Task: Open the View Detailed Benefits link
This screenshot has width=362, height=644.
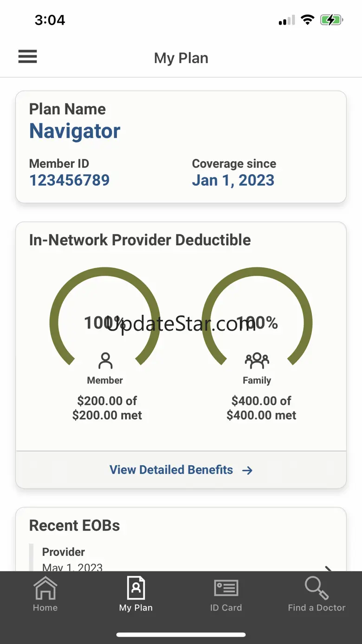Action: point(171,470)
